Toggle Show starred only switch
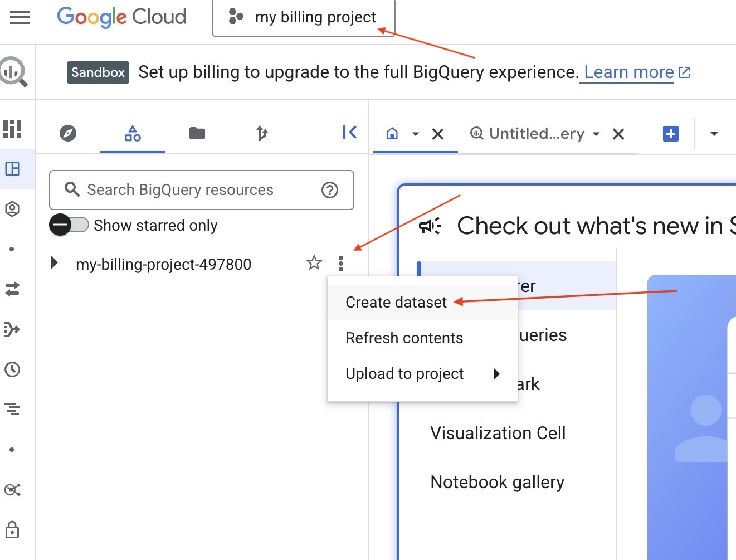 point(69,225)
